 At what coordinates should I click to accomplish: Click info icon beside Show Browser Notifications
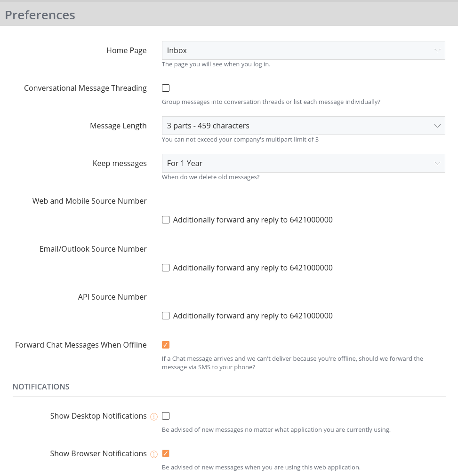click(x=154, y=454)
